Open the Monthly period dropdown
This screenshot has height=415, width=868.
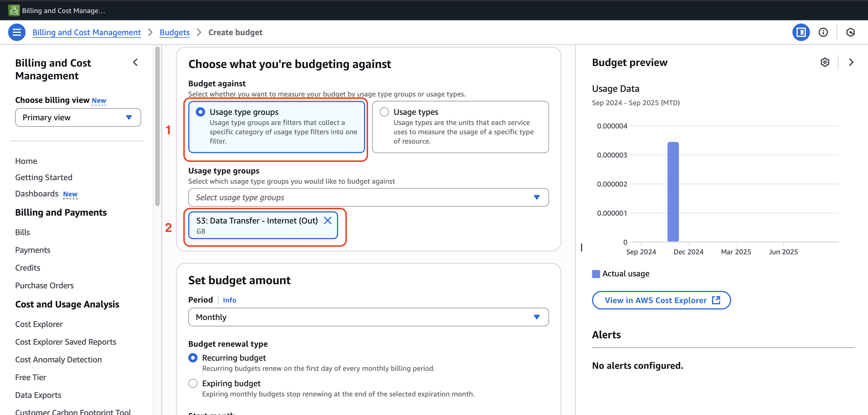coord(368,317)
